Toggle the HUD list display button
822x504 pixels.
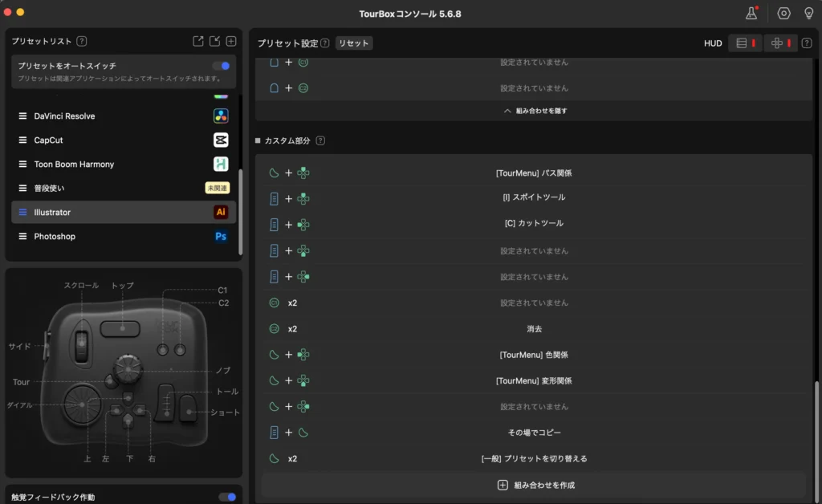coord(743,43)
